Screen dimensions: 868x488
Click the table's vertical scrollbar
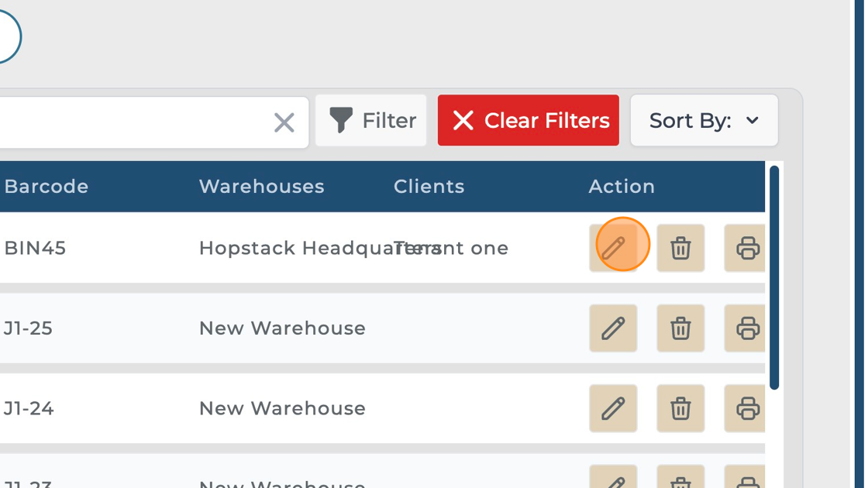click(x=773, y=277)
